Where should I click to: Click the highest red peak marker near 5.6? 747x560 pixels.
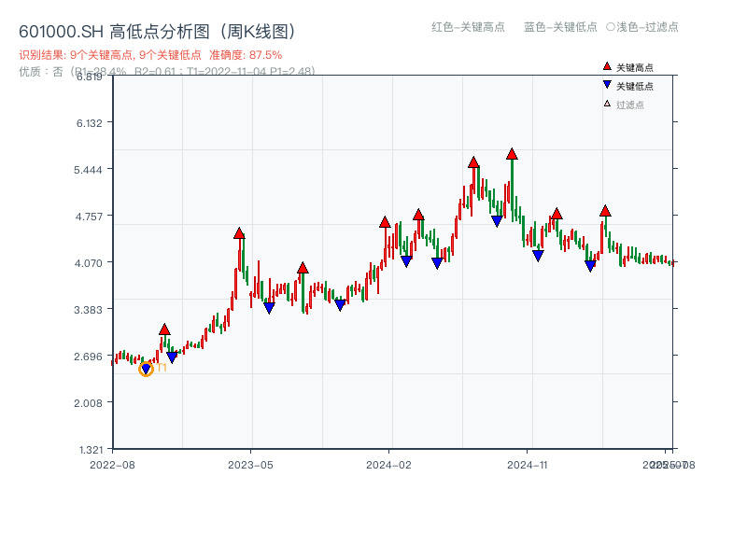tap(512, 152)
